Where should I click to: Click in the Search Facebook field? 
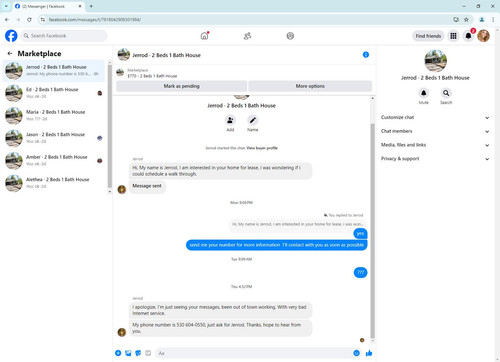[x=64, y=36]
